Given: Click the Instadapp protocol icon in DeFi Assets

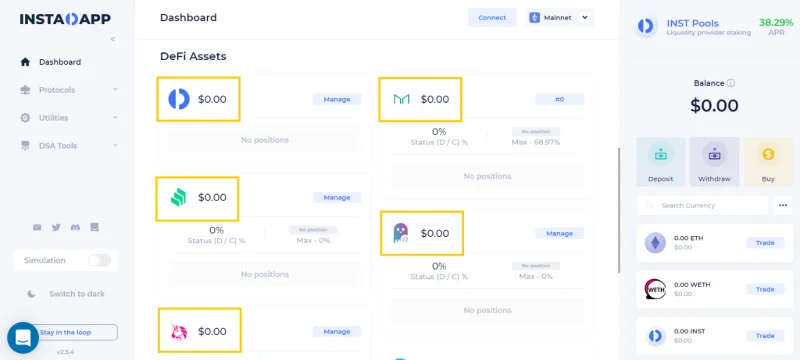Looking at the screenshot, I should 179,99.
